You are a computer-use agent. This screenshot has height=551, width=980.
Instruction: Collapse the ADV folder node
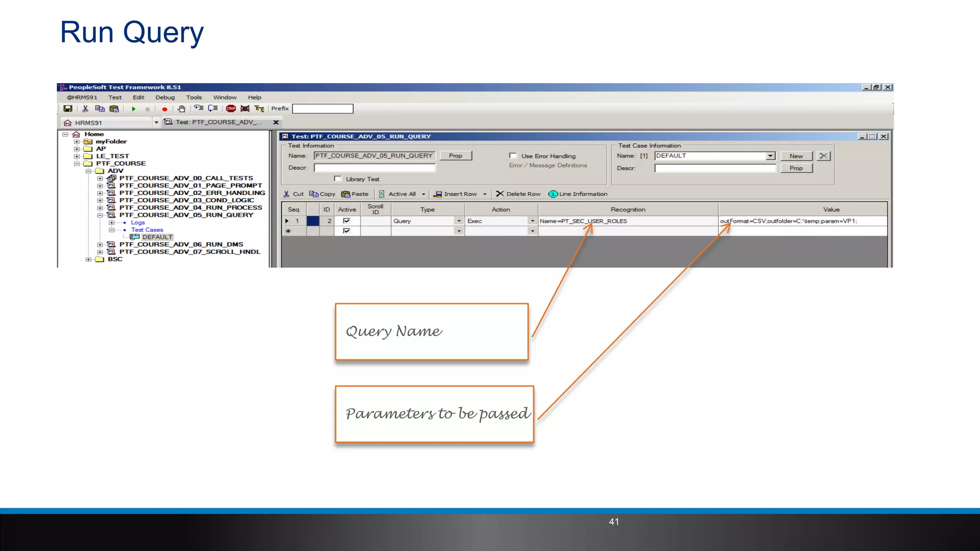(89, 171)
